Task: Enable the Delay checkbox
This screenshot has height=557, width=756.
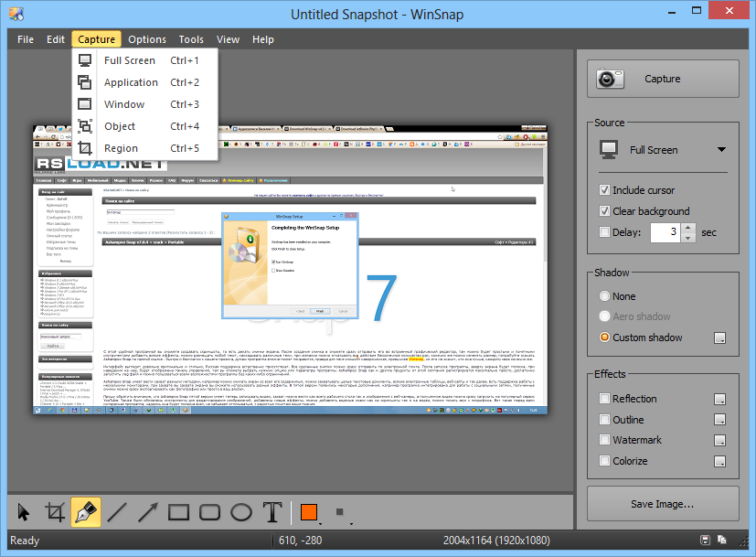Action: (604, 232)
